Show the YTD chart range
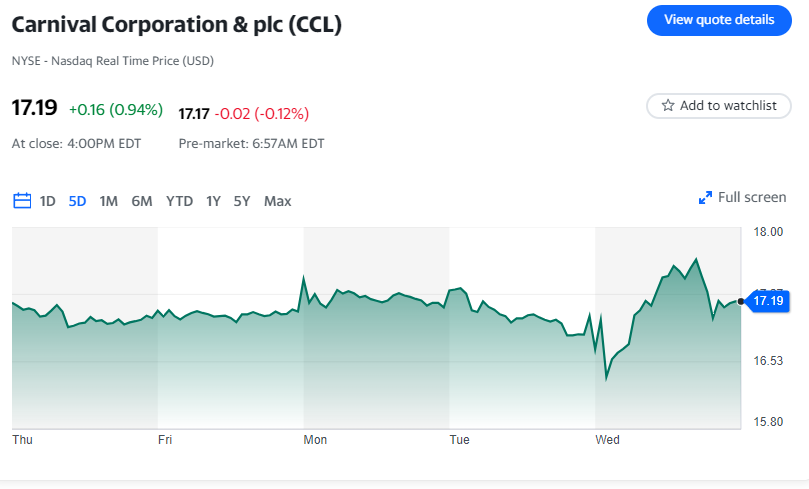Viewport: 809px width, 489px height. pyautogui.click(x=179, y=201)
